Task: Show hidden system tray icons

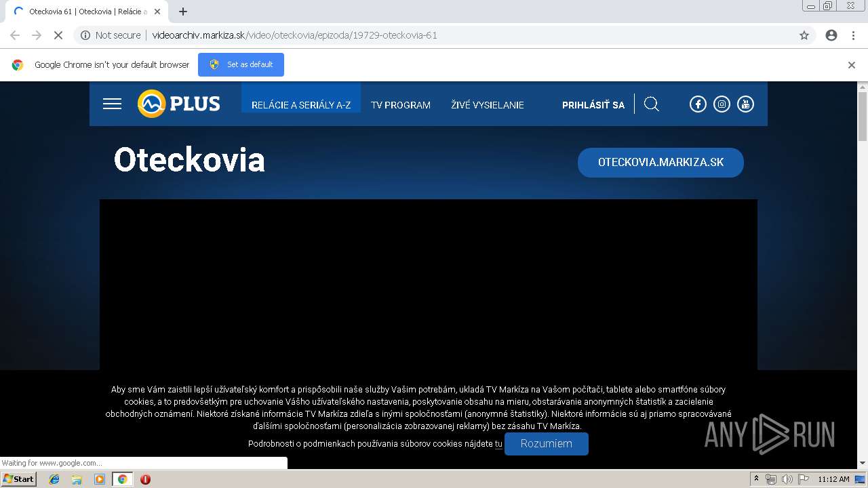Action: (x=756, y=479)
